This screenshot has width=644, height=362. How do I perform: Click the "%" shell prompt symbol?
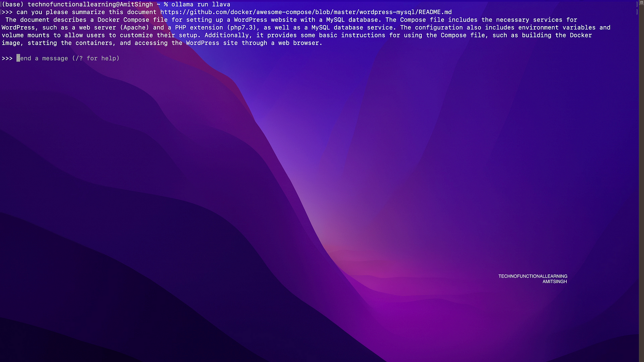pyautogui.click(x=166, y=4)
